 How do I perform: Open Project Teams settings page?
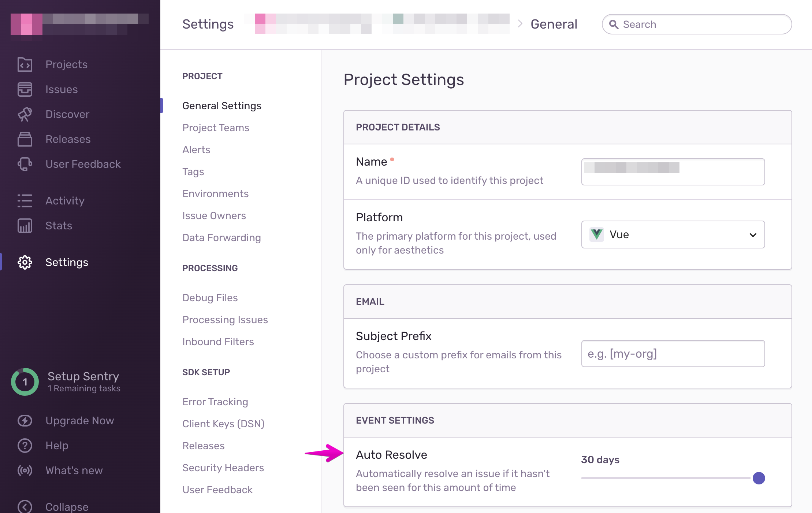point(216,128)
